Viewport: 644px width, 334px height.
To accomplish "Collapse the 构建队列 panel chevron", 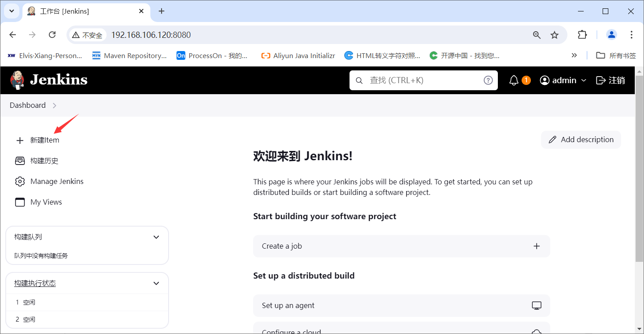I will 156,237.
